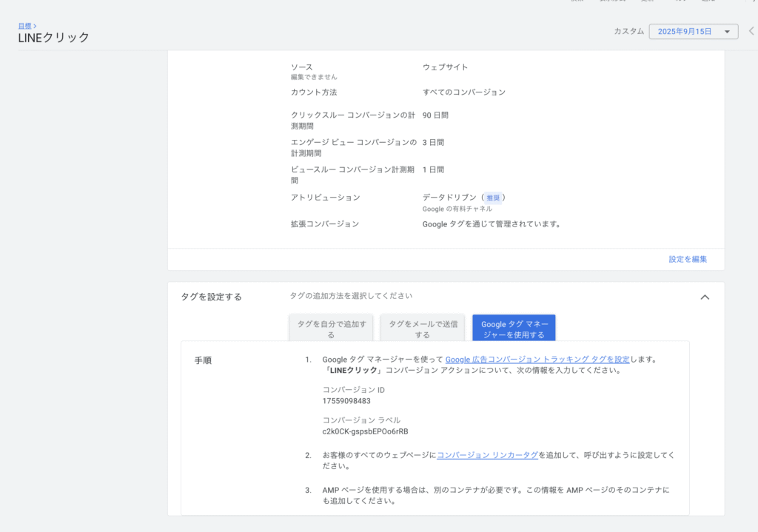
Task: Click the データドリブン attribution value
Action: point(450,198)
